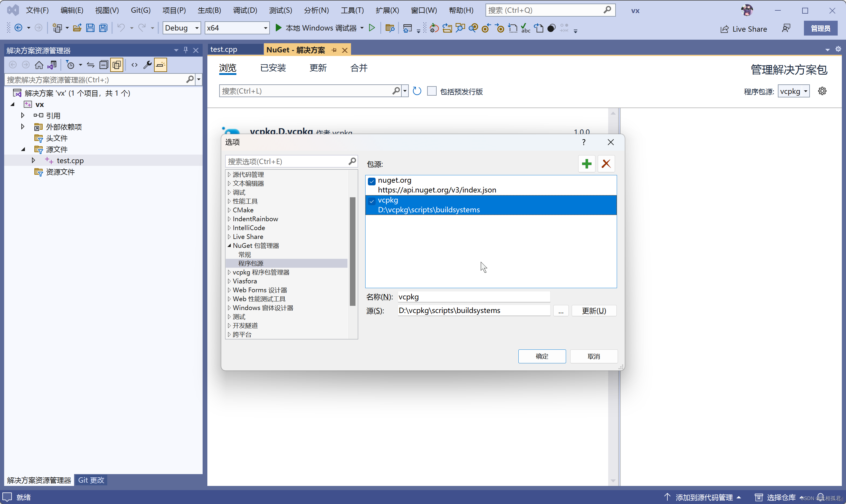
Task: Click the green start debugging play icon
Action: pos(278,28)
